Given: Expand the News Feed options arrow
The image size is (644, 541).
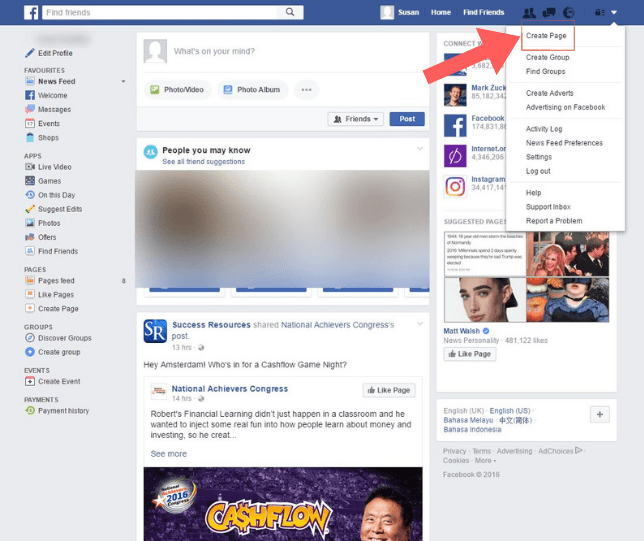Looking at the screenshot, I should click(x=124, y=81).
